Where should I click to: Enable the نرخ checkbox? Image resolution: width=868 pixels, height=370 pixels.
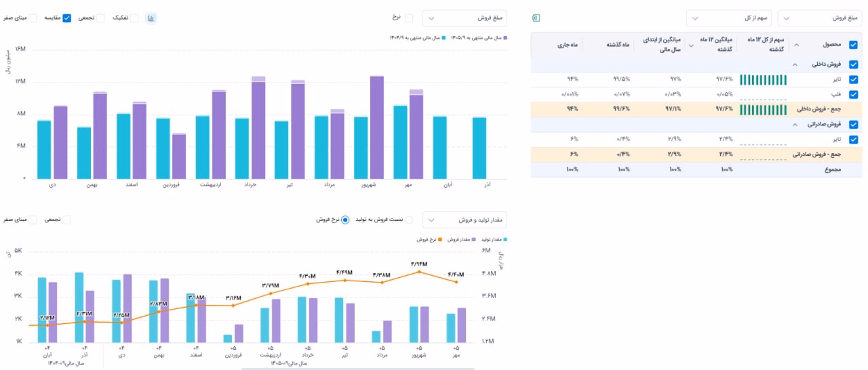tap(409, 18)
